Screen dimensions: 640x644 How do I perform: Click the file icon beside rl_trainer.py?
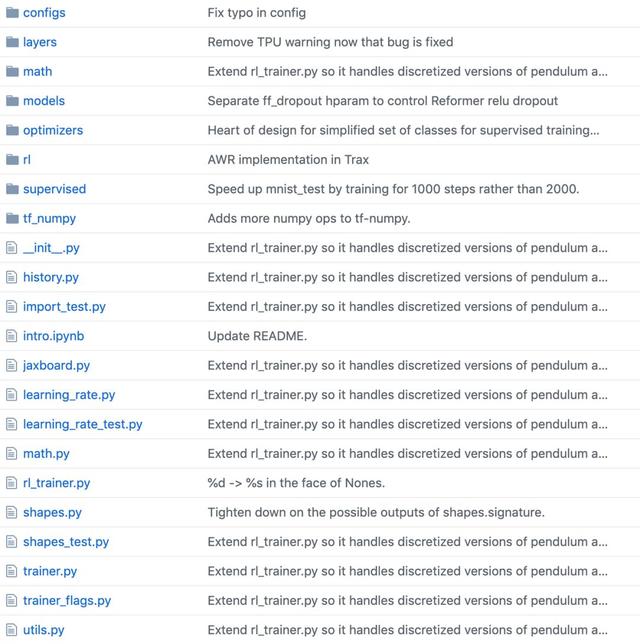click(x=12, y=483)
